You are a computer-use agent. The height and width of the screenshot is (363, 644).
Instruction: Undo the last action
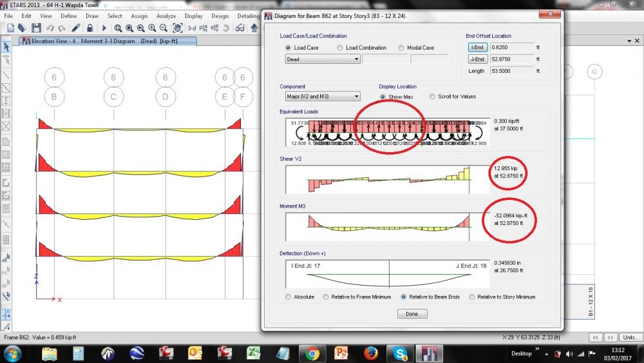pos(50,28)
